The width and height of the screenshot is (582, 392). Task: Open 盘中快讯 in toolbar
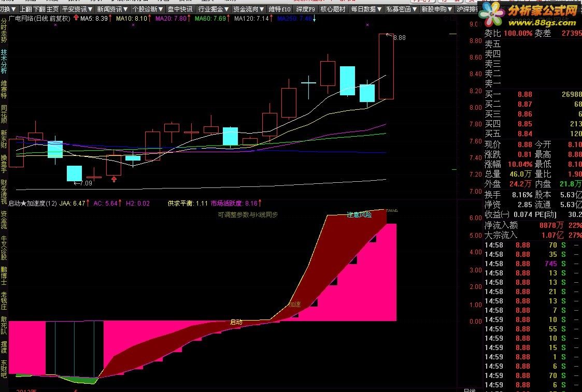click(180, 9)
